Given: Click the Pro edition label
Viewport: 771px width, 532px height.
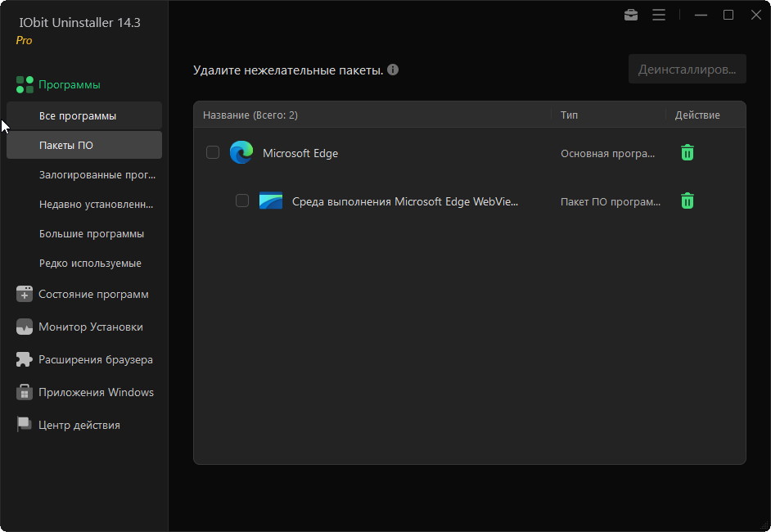Looking at the screenshot, I should click(24, 40).
